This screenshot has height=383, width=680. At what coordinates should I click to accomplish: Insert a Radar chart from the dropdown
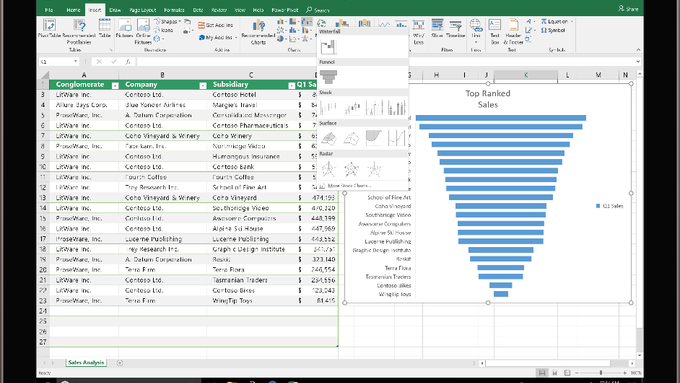point(329,169)
